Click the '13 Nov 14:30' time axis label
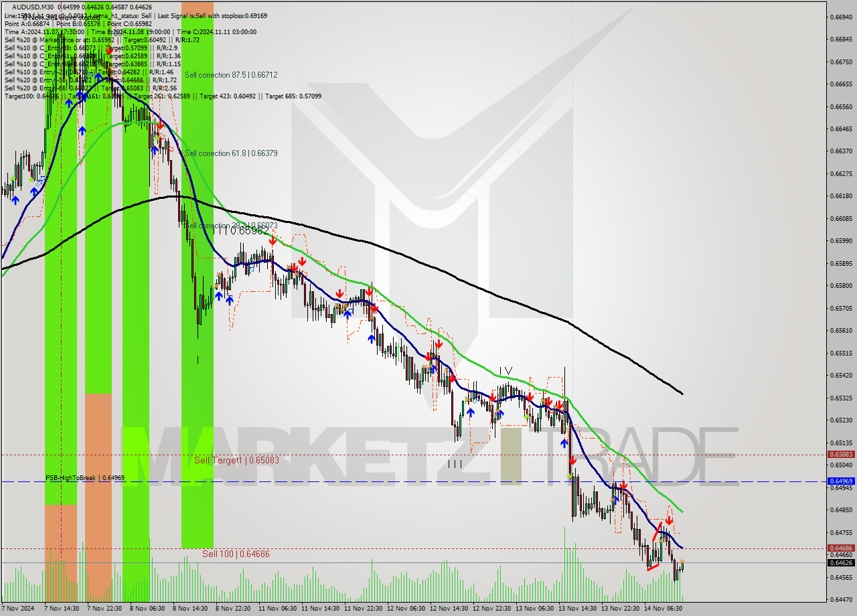The width and height of the screenshot is (857, 616). pyautogui.click(x=577, y=609)
